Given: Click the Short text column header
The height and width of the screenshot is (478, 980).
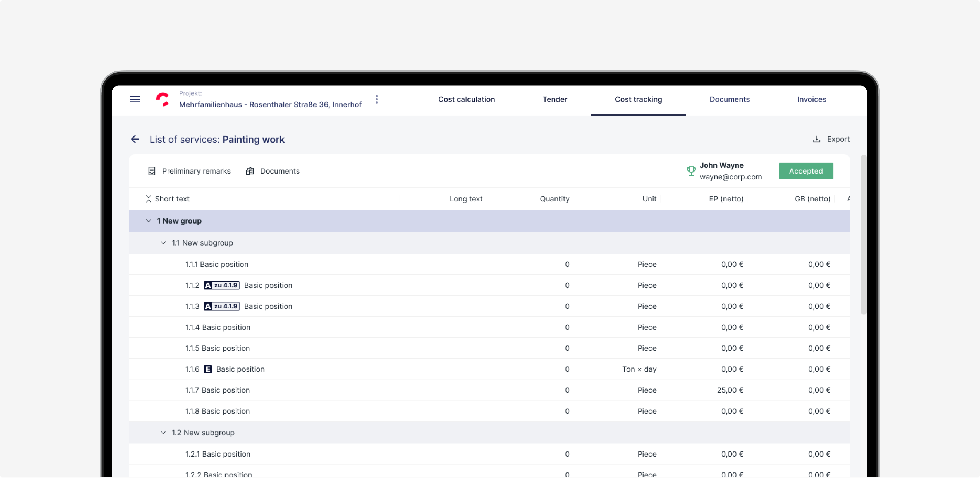Looking at the screenshot, I should pyautogui.click(x=172, y=199).
